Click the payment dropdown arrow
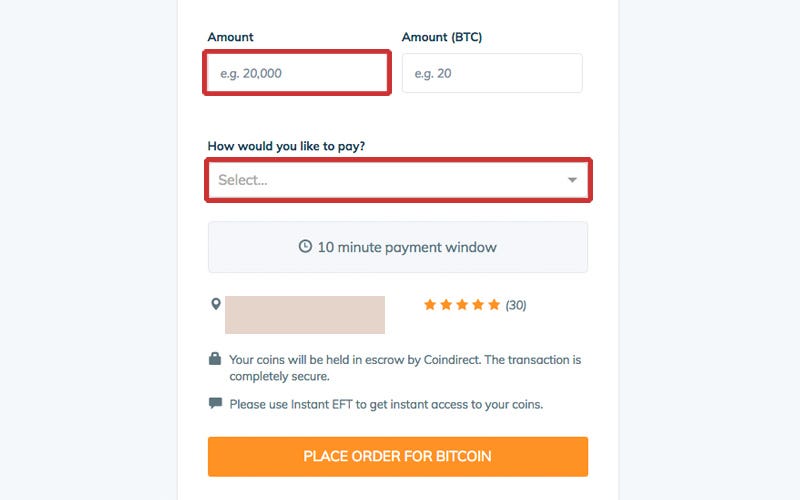Viewport: 800px width, 500px height. click(572, 180)
